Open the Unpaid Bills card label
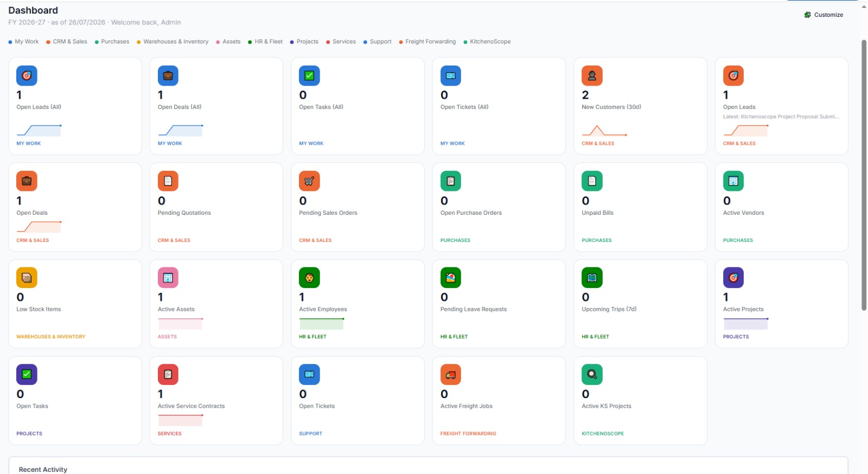Viewport: 868px width, 474px height. coord(598,213)
